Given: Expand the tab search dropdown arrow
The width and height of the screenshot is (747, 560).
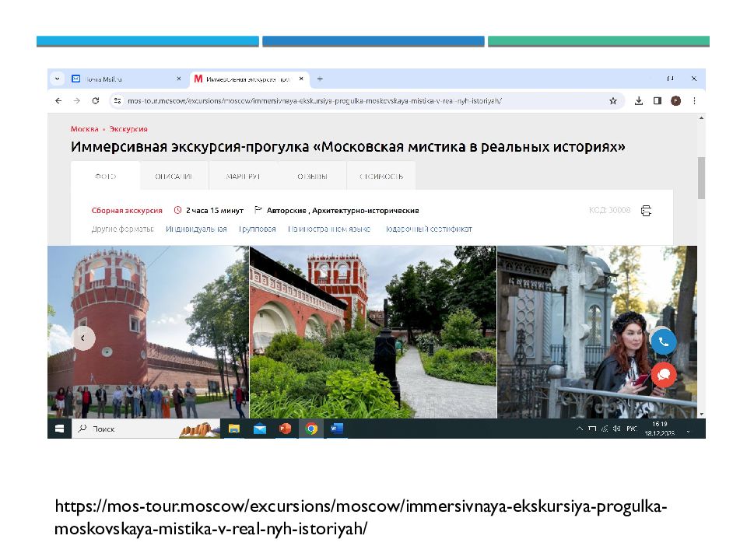Looking at the screenshot, I should coord(58,79).
